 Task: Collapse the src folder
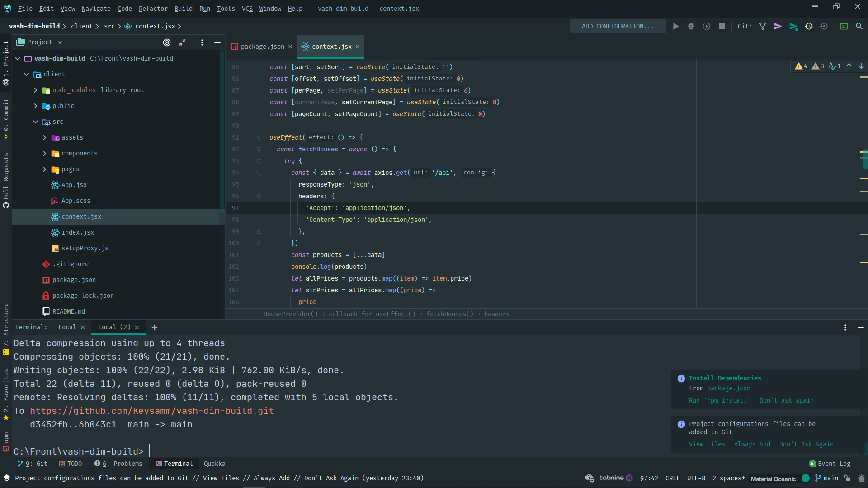coord(36,122)
